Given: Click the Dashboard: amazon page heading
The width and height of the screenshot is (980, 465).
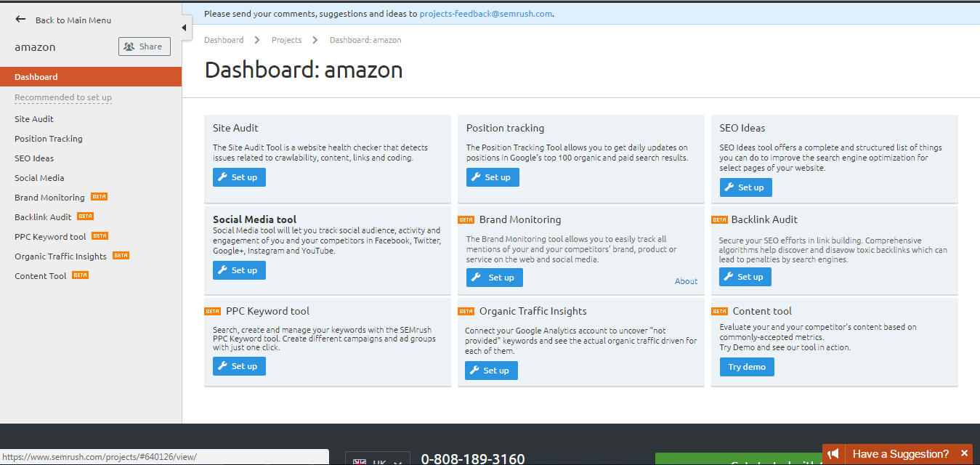Looking at the screenshot, I should 304,70.
